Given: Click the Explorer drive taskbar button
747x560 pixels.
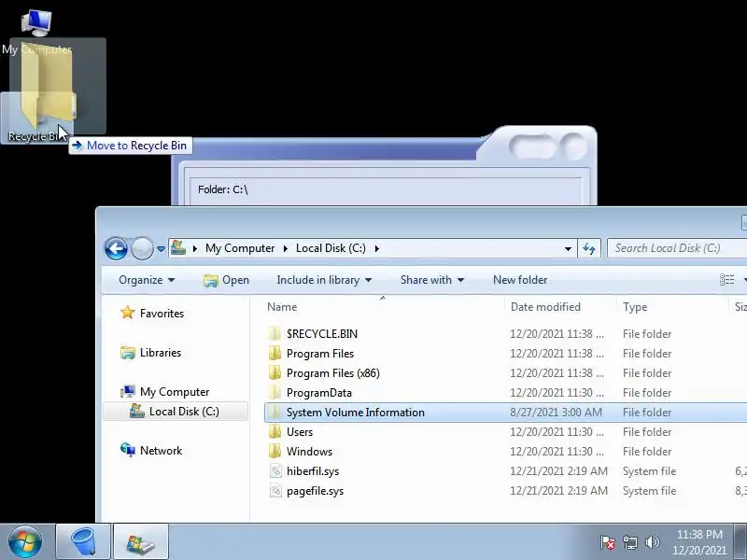Looking at the screenshot, I should pos(141,541).
